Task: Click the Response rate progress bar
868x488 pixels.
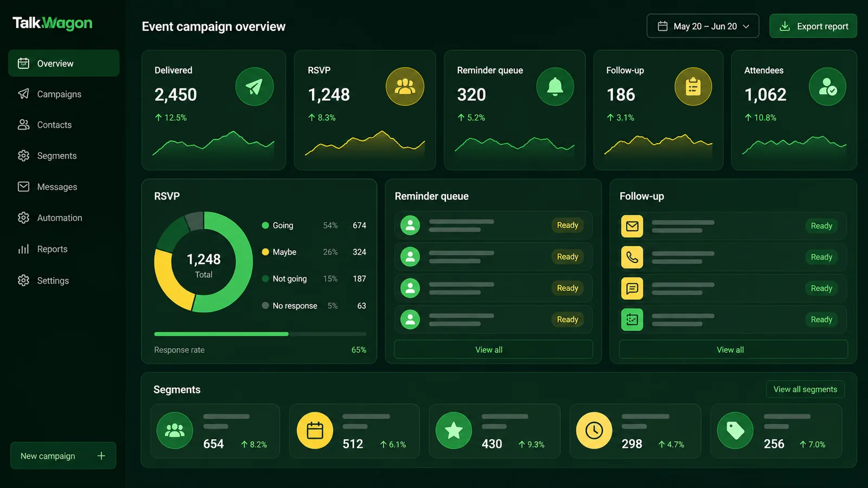Action: (260, 334)
